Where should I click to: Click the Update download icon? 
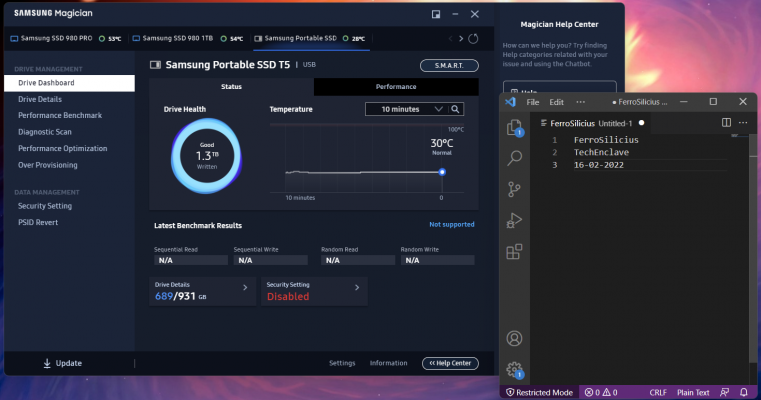pos(47,363)
